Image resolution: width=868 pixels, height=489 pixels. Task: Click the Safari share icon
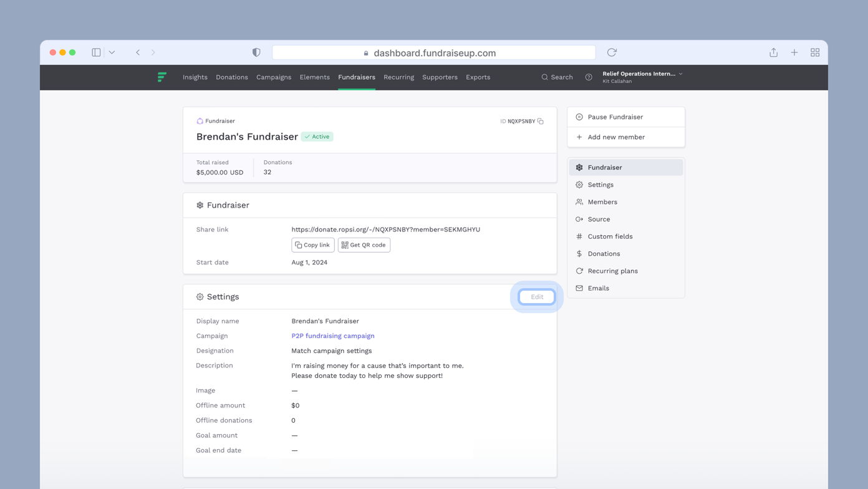pos(773,52)
